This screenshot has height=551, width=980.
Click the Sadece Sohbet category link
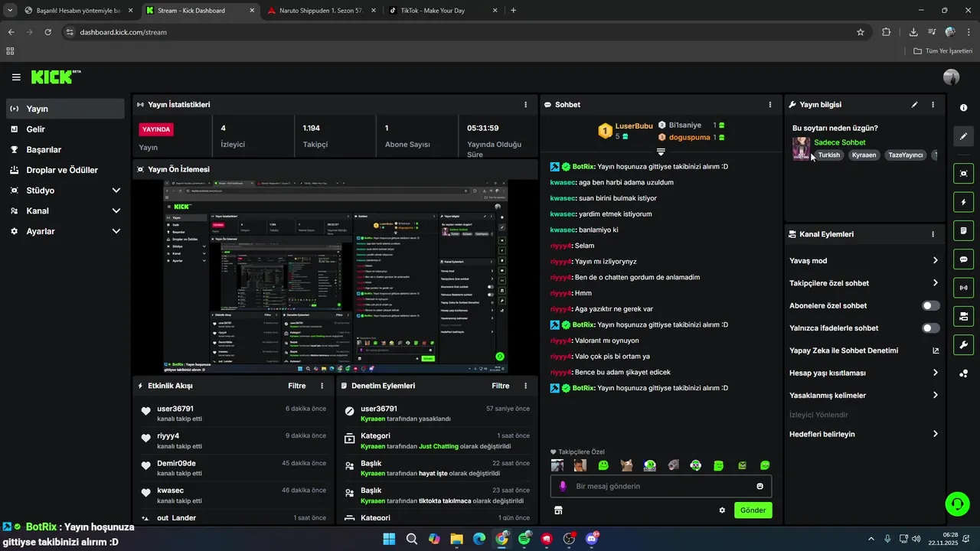pyautogui.click(x=840, y=142)
